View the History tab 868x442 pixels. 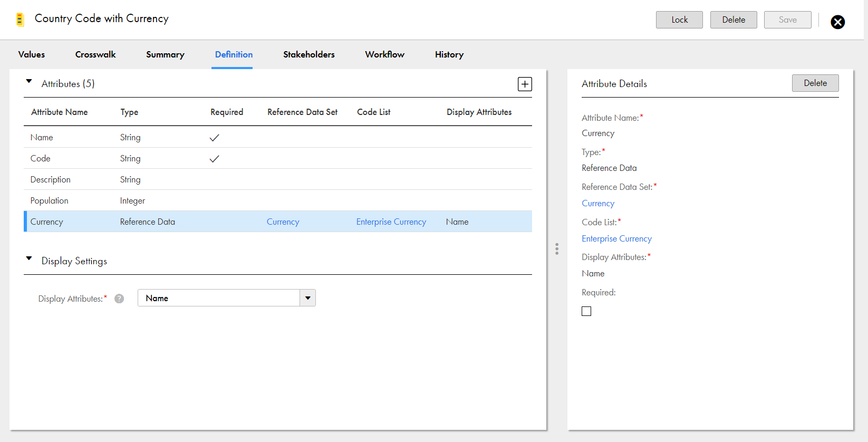click(x=449, y=54)
